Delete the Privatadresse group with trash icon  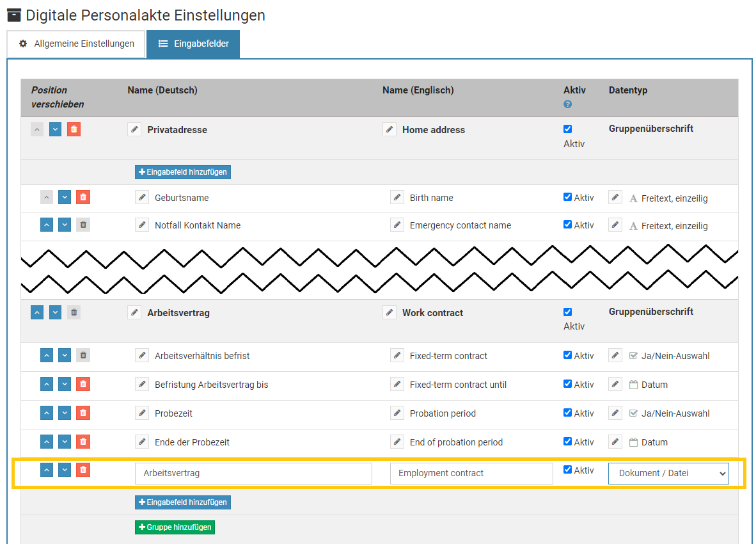click(74, 129)
